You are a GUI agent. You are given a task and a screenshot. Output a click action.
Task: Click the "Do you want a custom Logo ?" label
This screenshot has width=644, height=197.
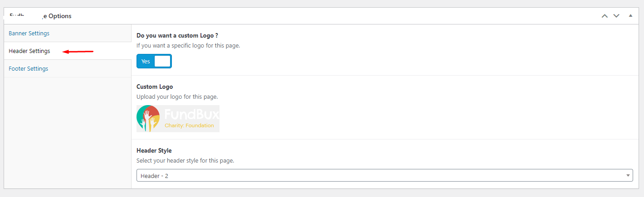(x=181, y=35)
